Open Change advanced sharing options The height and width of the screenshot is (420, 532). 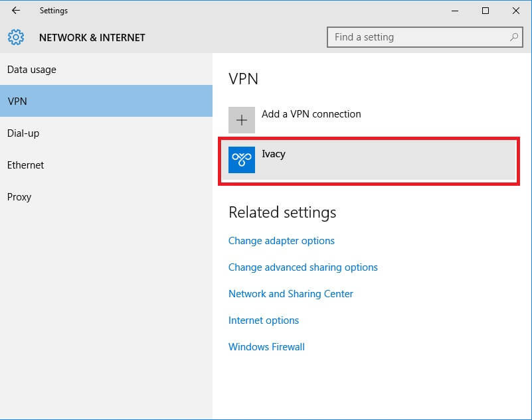click(x=303, y=267)
